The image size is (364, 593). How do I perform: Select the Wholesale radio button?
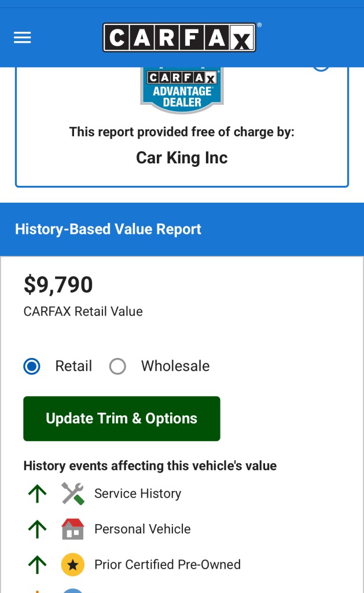pyautogui.click(x=117, y=367)
